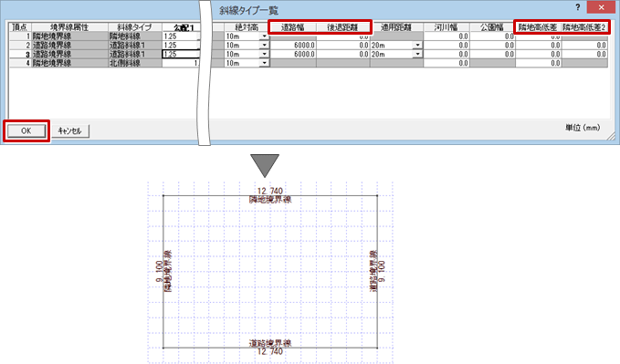Viewport: 620px width, 364px height.
Task: Open the 絶対高 dropdown in row 1
Action: coord(265,36)
